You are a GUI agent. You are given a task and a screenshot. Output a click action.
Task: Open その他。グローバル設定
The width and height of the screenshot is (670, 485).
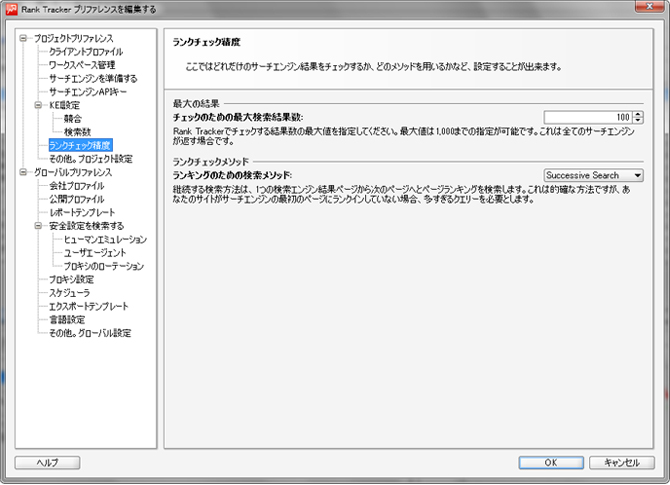coord(90,333)
